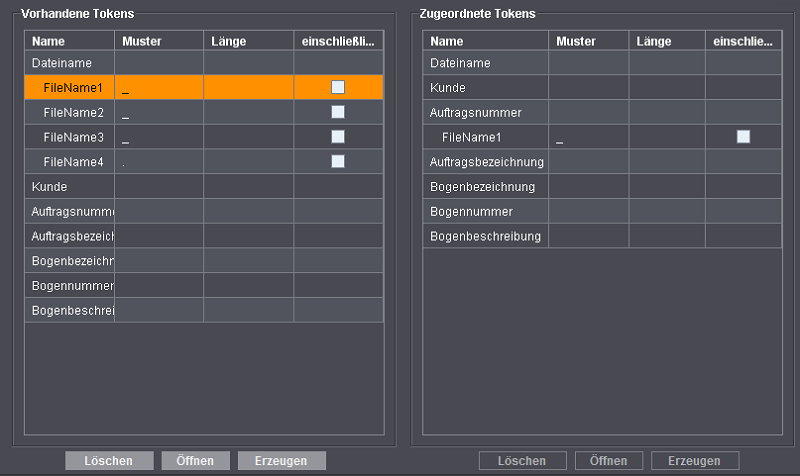The width and height of the screenshot is (800, 476).
Task: Click Länge column header in Zugeordnete Tokens
Action: 666,41
